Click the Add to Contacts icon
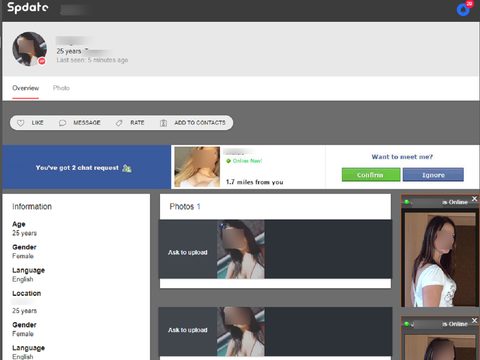This screenshot has width=480, height=360. pos(163,123)
